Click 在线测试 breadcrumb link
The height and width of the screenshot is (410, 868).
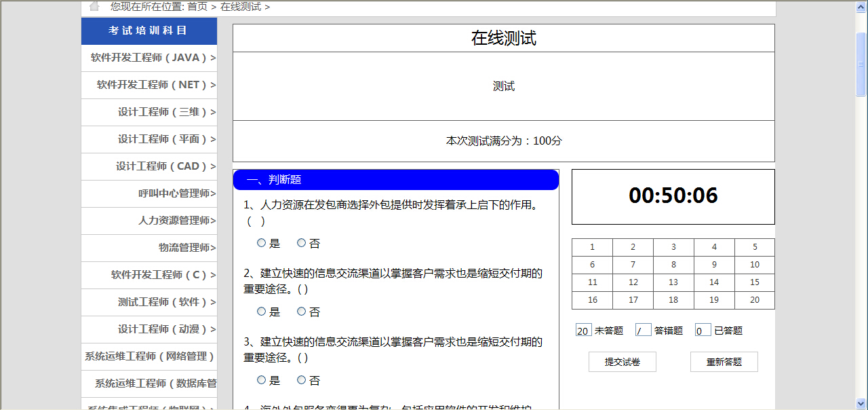point(241,7)
